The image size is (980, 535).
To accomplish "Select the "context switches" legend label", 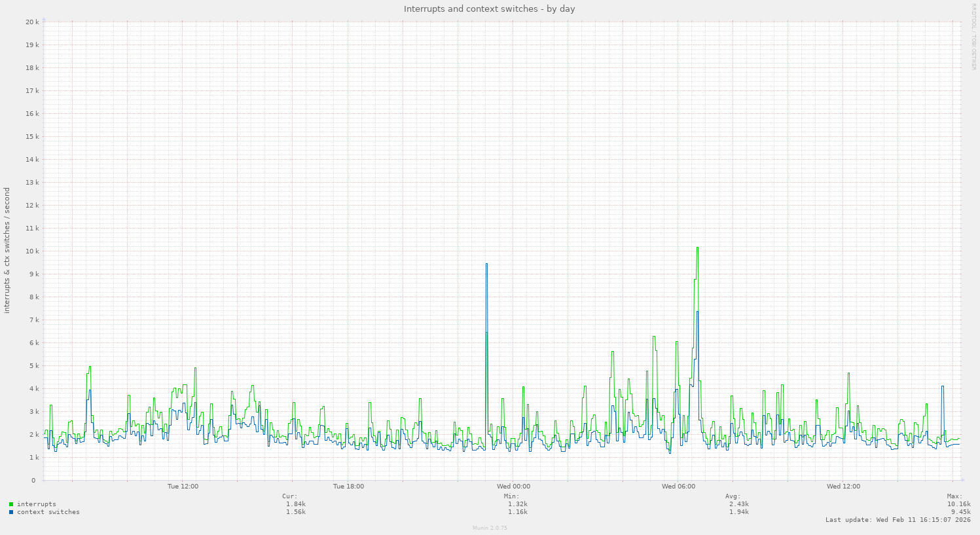I will (48, 512).
